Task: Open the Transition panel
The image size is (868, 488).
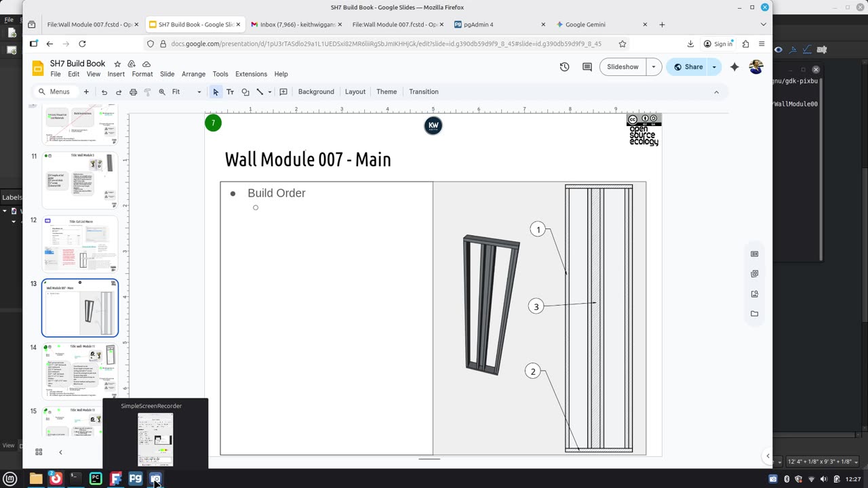Action: (424, 91)
